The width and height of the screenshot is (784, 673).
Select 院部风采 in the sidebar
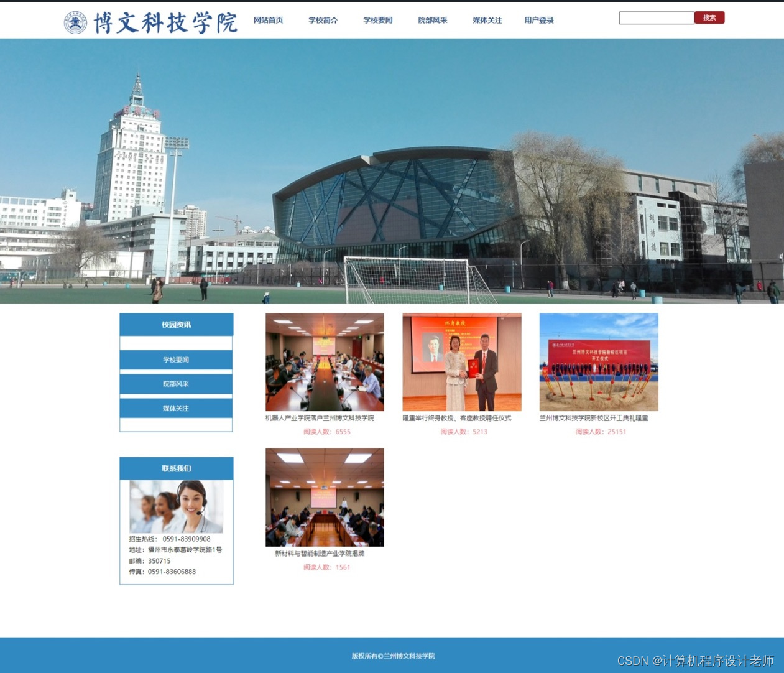click(x=176, y=384)
